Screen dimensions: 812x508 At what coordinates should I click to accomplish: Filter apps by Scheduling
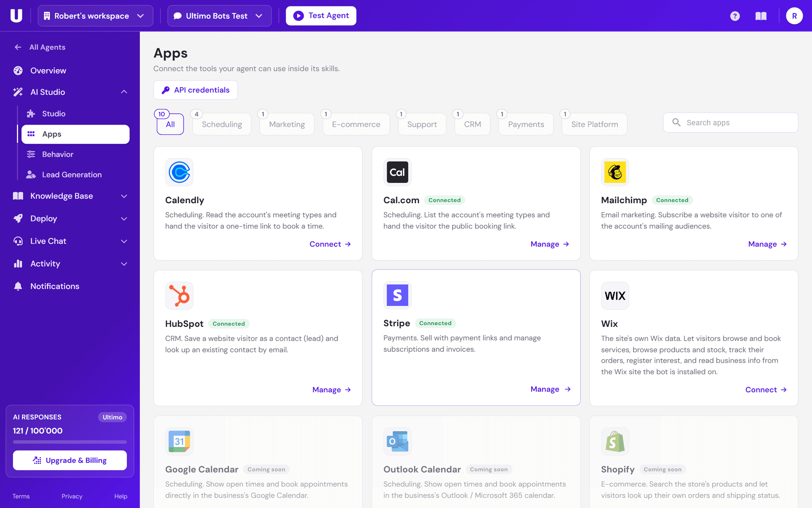(x=222, y=124)
